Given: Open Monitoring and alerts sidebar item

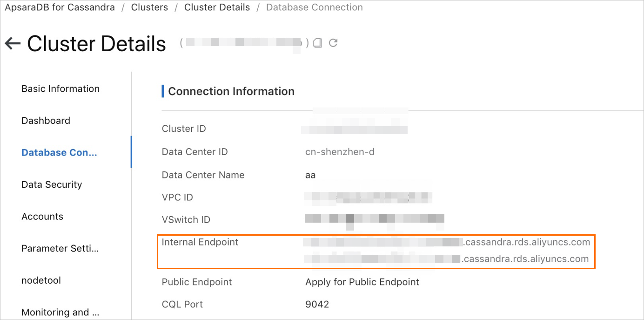Looking at the screenshot, I should click(60, 312).
